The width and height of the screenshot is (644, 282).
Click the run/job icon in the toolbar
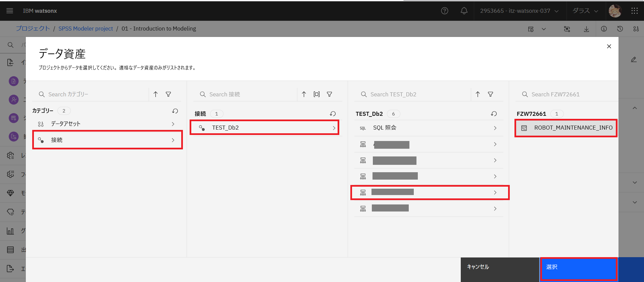[531, 29]
